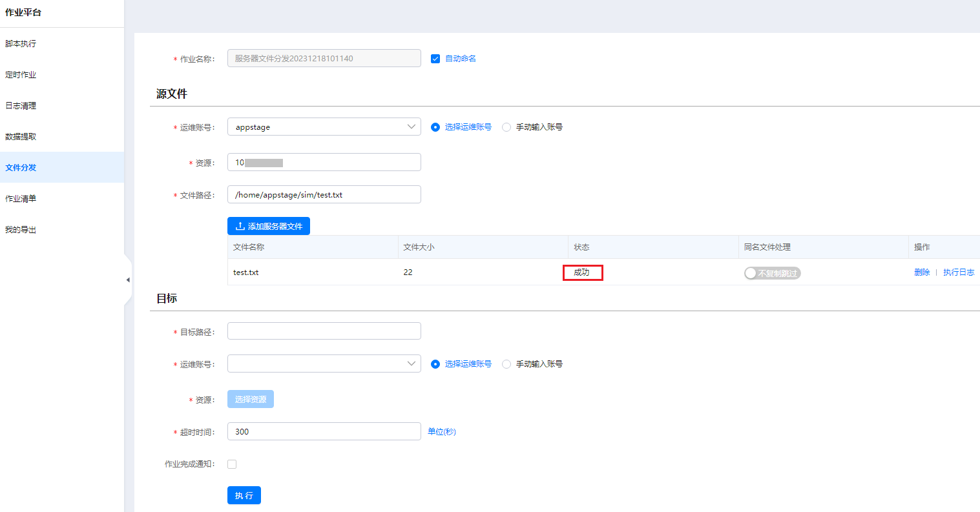Click the upload icon on 添加服务器文件
Screen dimensions: 980x512
pos(240,227)
